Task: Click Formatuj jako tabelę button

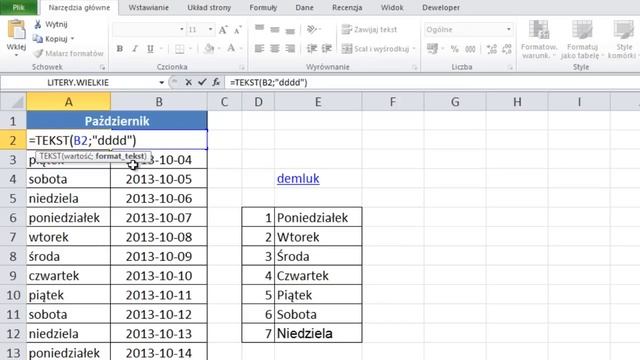Action: [582, 40]
